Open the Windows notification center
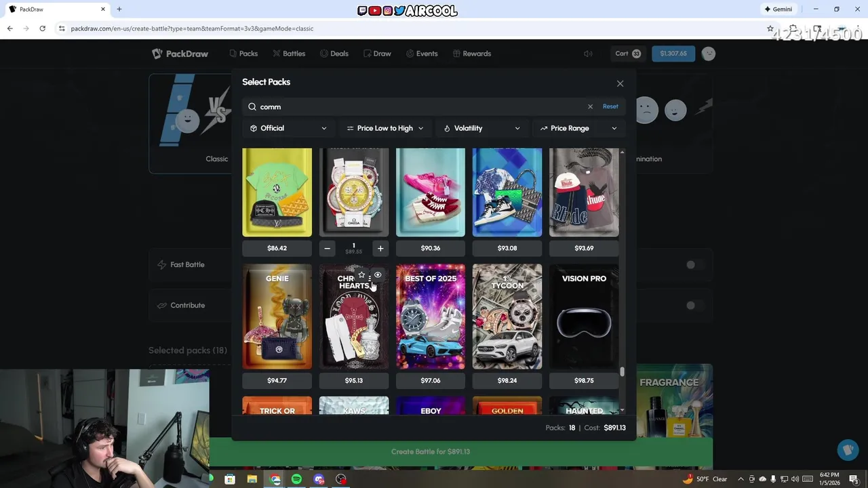868x488 pixels. [854, 479]
